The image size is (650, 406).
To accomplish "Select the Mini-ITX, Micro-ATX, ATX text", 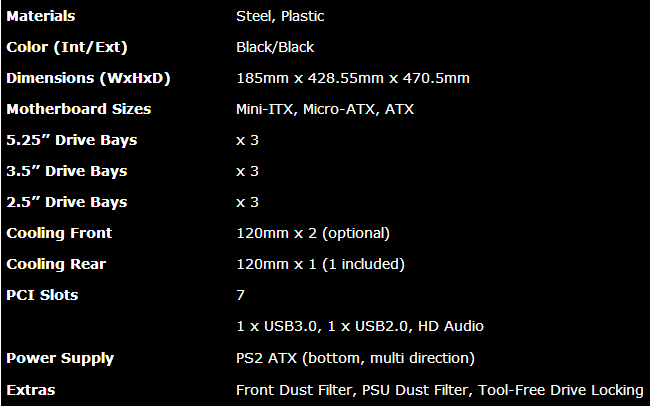I will [x=325, y=109].
